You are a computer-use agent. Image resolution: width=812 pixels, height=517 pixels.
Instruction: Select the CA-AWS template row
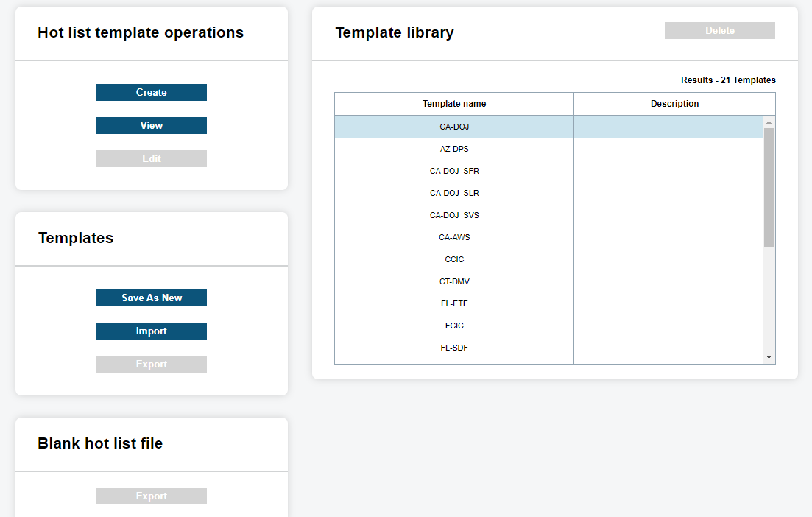tap(454, 237)
